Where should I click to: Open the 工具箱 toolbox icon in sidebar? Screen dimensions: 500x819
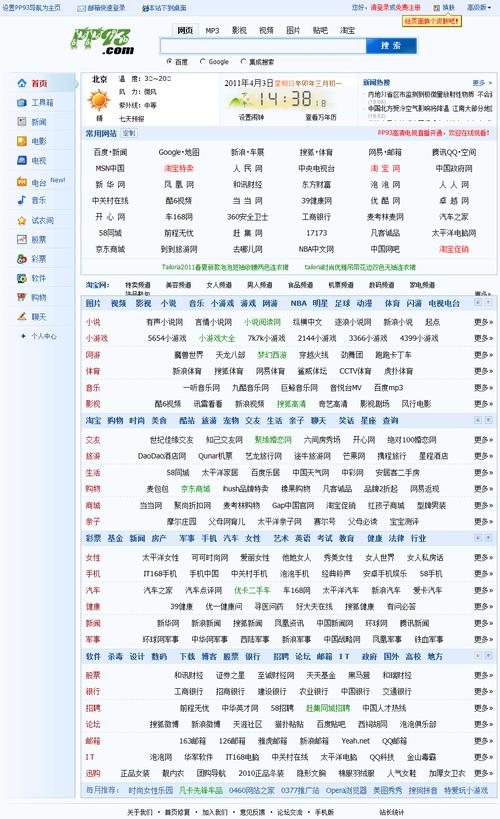tap(22, 102)
